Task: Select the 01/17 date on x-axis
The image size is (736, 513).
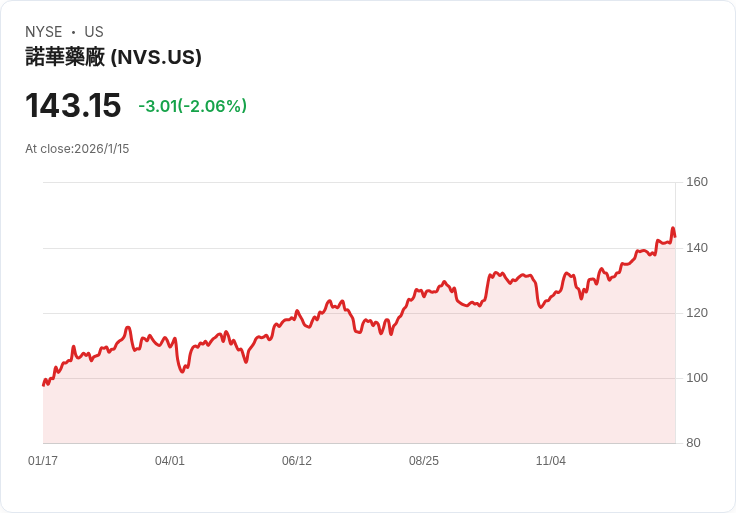Action: pos(43,461)
